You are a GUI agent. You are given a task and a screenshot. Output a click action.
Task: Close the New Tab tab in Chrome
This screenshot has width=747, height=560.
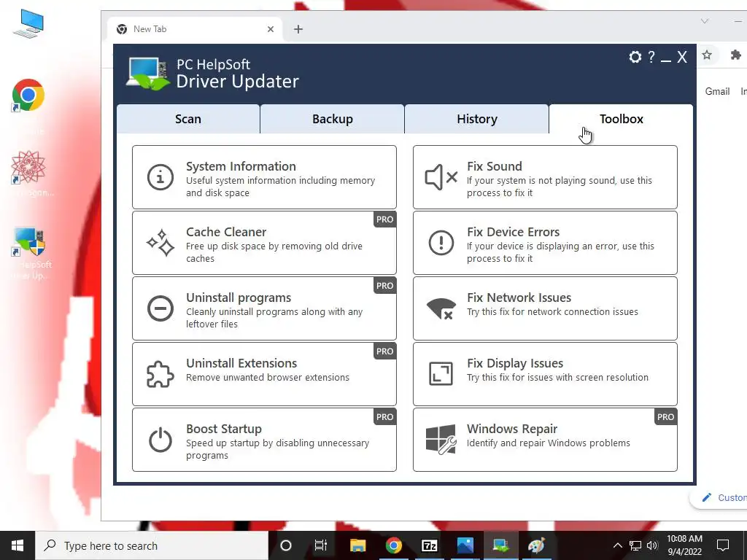tap(271, 29)
